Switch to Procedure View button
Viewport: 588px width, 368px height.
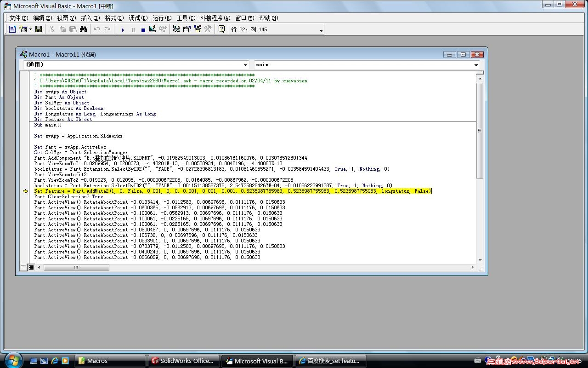(x=23, y=267)
